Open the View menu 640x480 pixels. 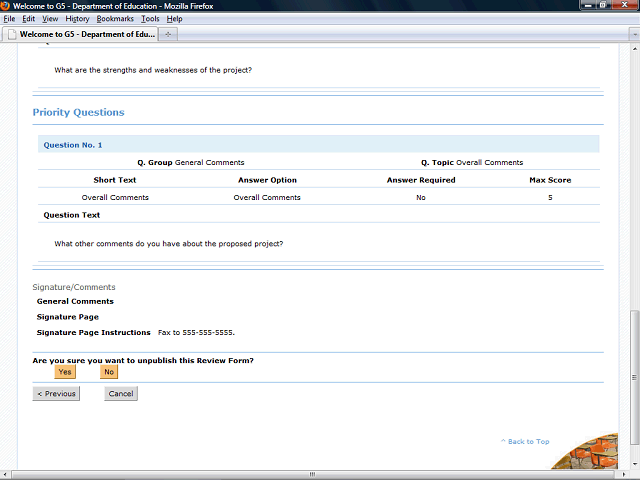point(50,19)
